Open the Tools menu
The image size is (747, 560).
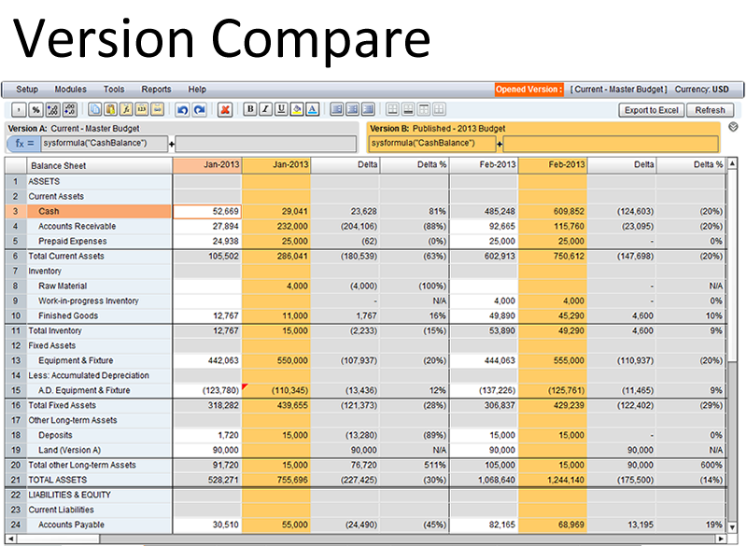114,90
